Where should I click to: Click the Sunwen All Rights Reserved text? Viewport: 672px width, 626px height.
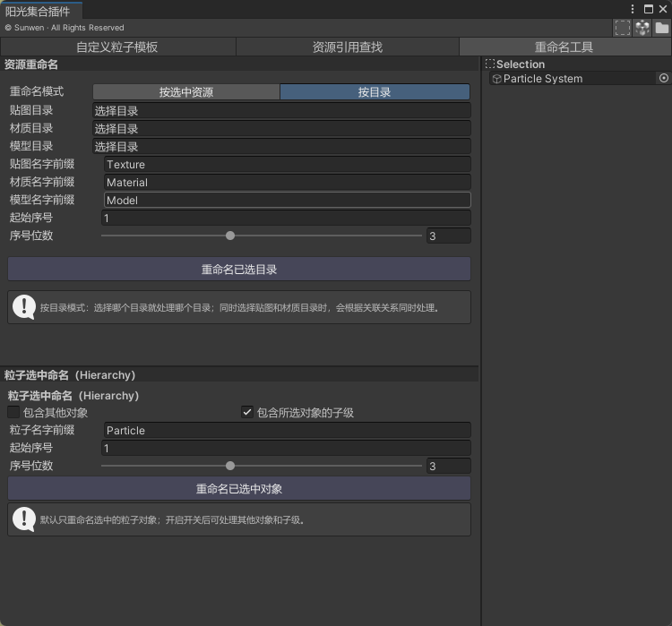coord(65,28)
